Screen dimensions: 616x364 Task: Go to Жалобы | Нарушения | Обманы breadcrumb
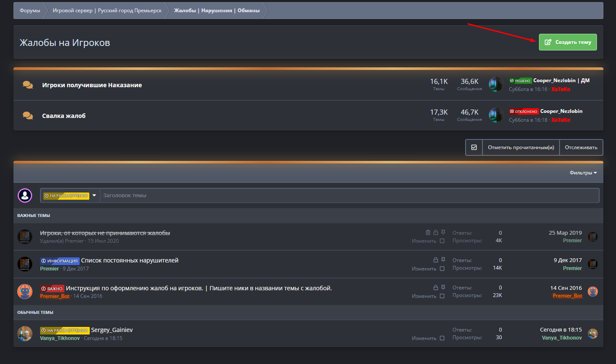click(217, 11)
